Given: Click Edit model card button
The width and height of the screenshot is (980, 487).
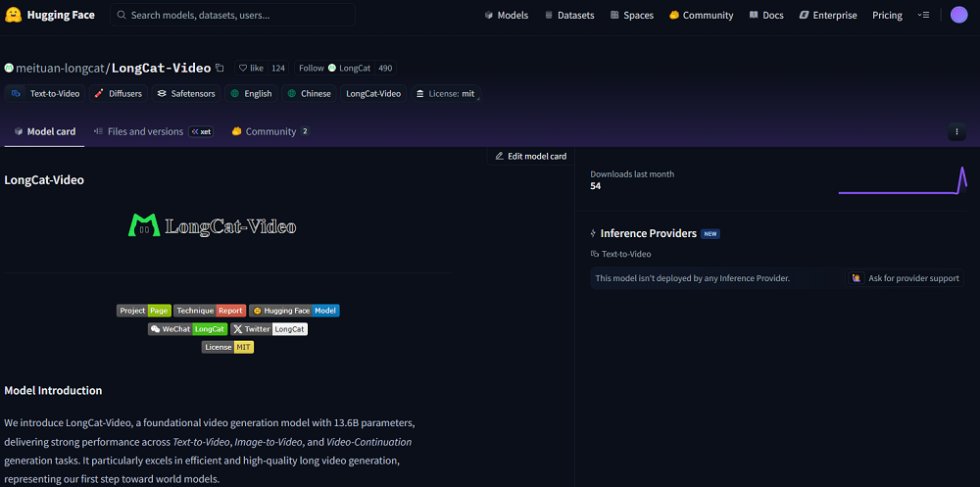Looking at the screenshot, I should pos(530,156).
